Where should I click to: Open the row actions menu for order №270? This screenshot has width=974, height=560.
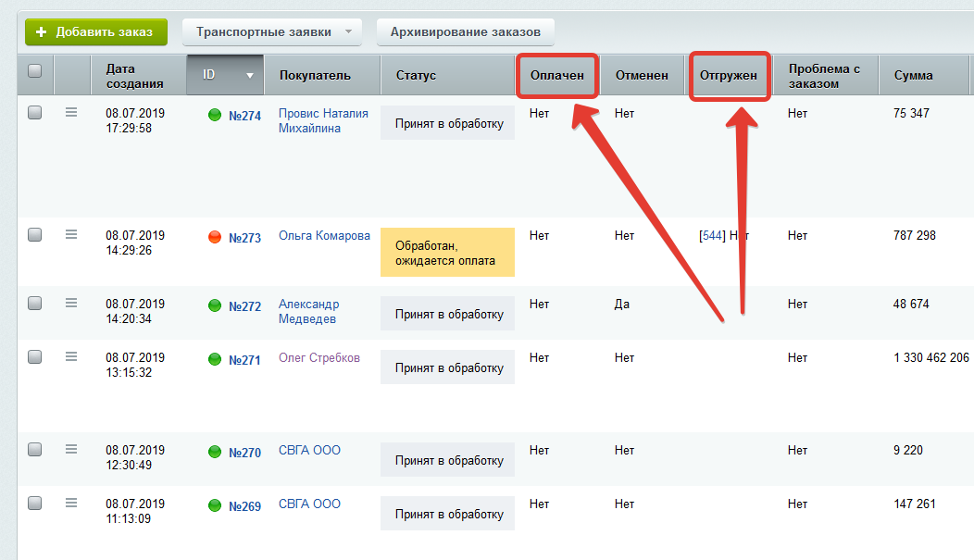[x=71, y=450]
